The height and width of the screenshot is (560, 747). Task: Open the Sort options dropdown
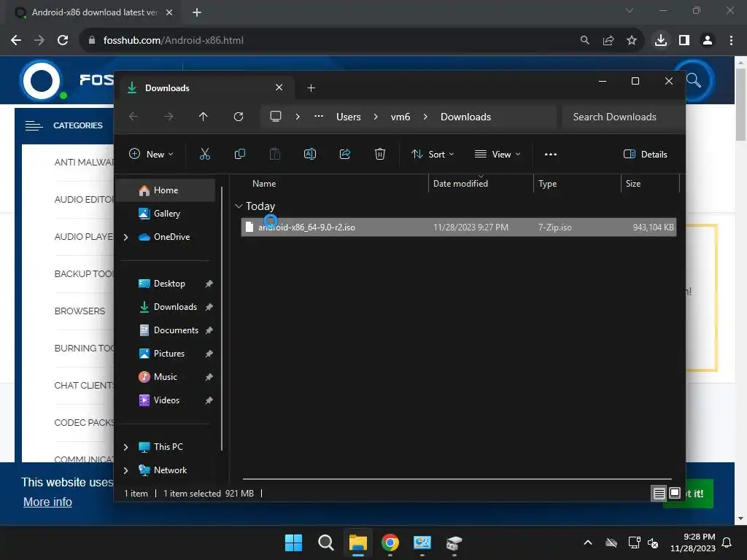(x=433, y=155)
